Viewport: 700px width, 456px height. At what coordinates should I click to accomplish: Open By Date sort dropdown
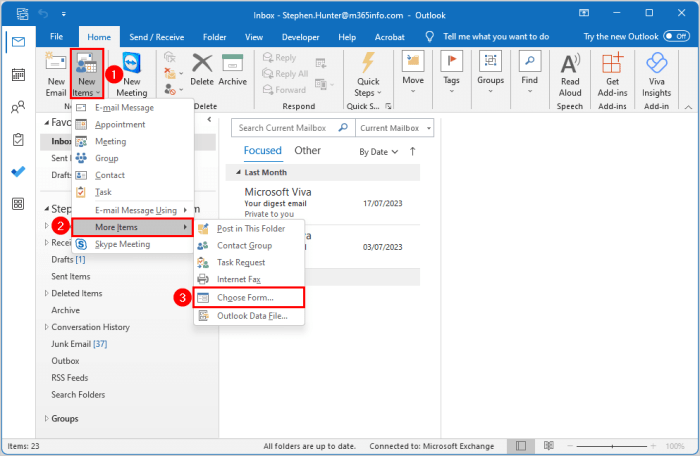(378, 152)
